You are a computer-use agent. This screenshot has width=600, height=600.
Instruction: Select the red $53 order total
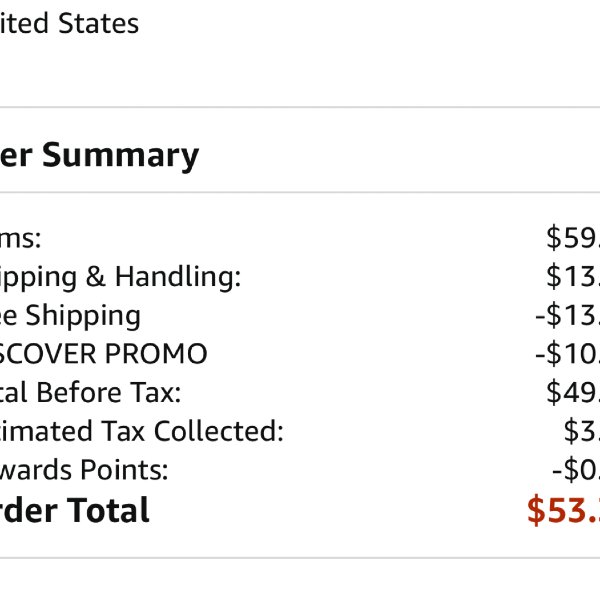pyautogui.click(x=564, y=510)
